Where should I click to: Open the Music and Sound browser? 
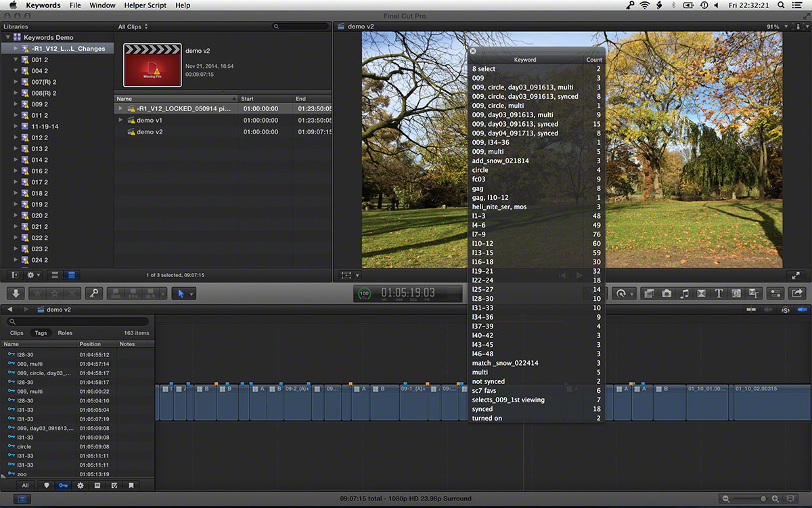[x=684, y=293]
